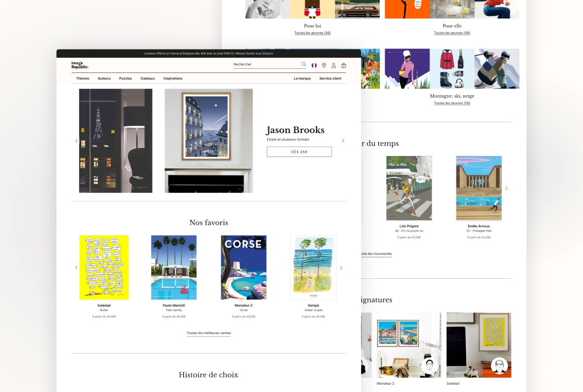This screenshot has width=583, height=392.
Task: Open Soledad's desk photo with yellow frame
Action: tap(479, 345)
